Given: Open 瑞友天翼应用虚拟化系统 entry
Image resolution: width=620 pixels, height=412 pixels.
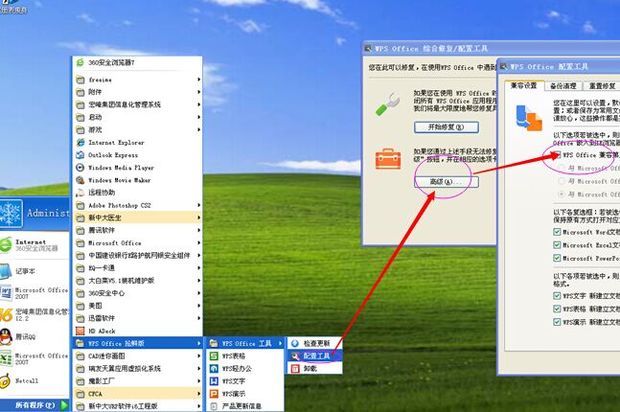Looking at the screenshot, I should [137, 369].
